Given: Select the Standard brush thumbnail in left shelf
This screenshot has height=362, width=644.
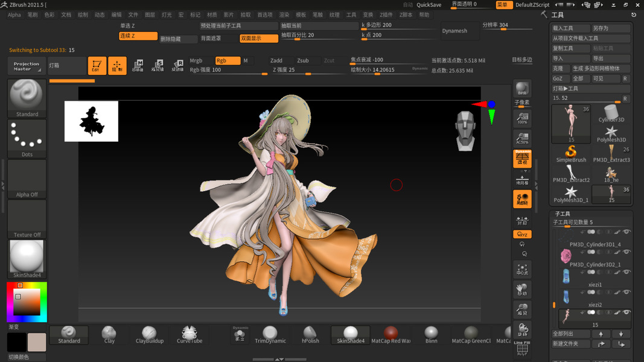Looking at the screenshot, I should tap(27, 98).
